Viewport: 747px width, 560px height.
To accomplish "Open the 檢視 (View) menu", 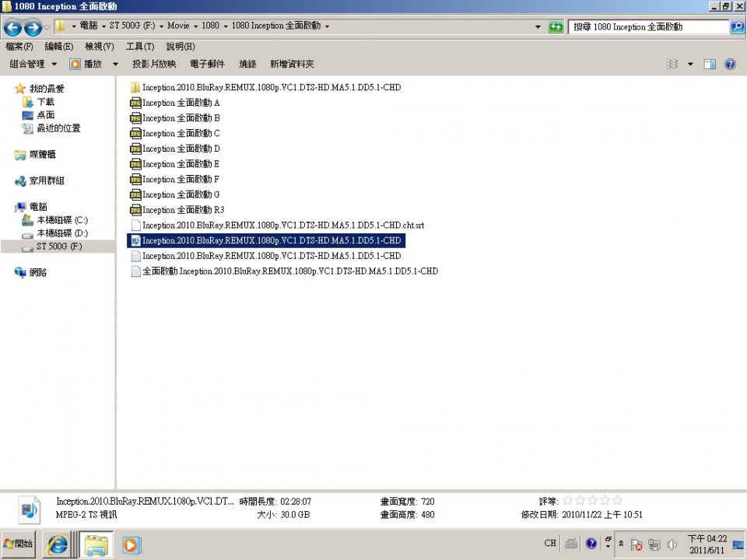I will (98, 46).
